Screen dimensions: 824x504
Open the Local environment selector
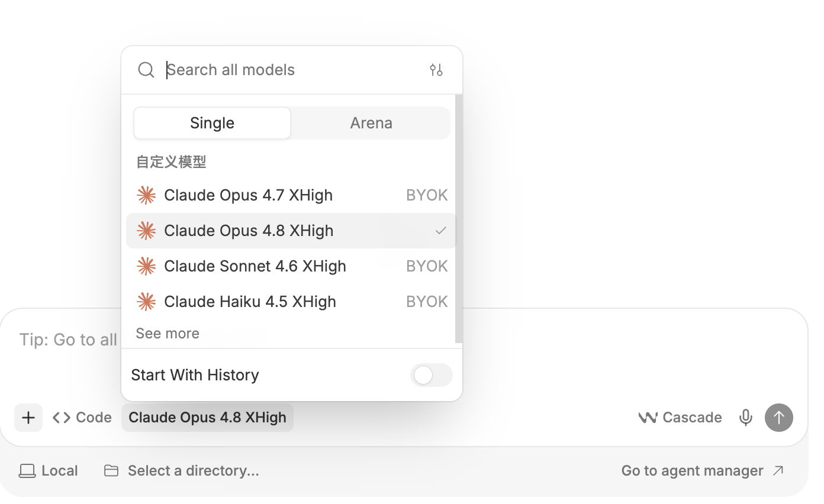pyautogui.click(x=49, y=471)
